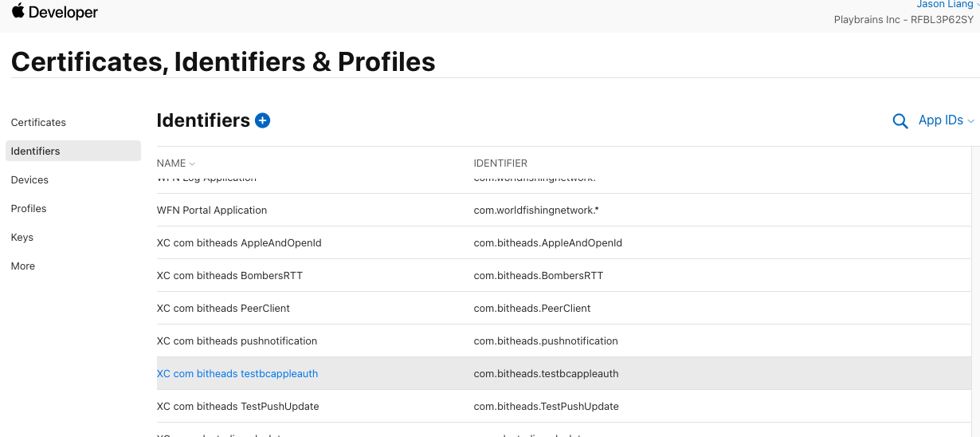Image resolution: width=980 pixels, height=437 pixels.
Task: Go to Certificates in sidebar
Action: point(38,122)
